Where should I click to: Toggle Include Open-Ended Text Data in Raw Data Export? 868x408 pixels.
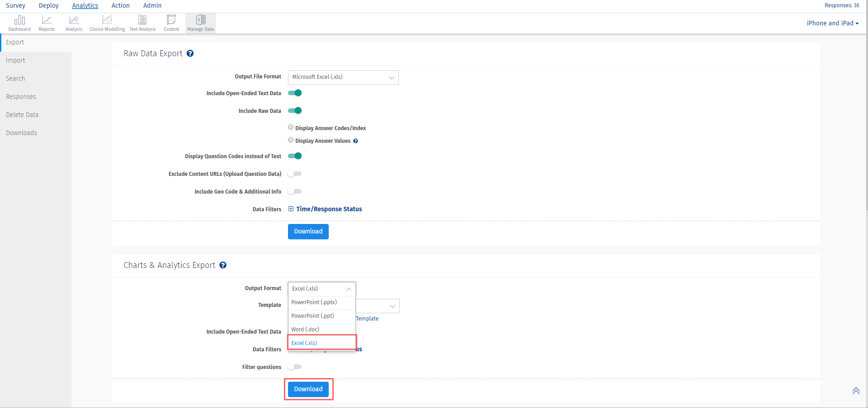click(x=295, y=93)
